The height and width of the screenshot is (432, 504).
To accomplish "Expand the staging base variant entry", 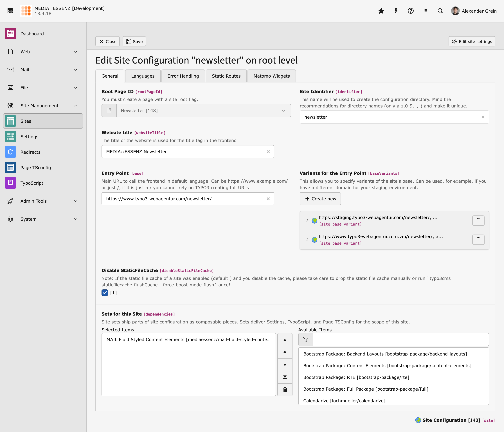I will pos(307,220).
